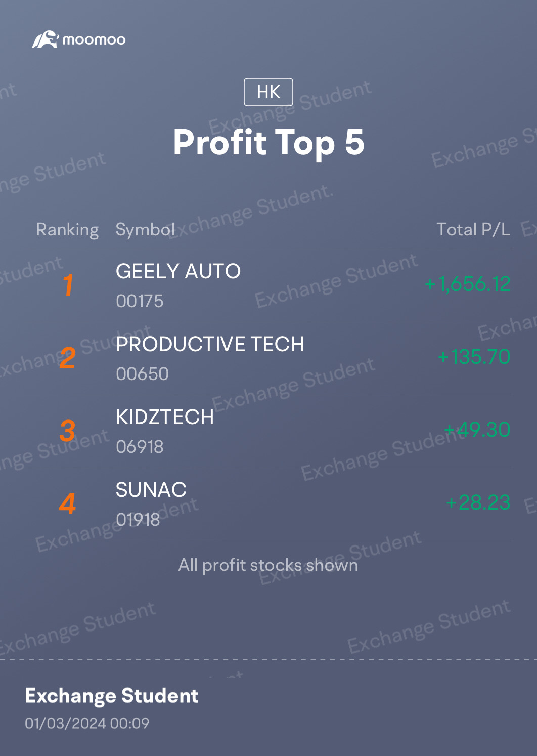Click GEELY AUTO profit +1,656.12
Image resolution: width=537 pixels, height=756 pixels.
pos(468,284)
